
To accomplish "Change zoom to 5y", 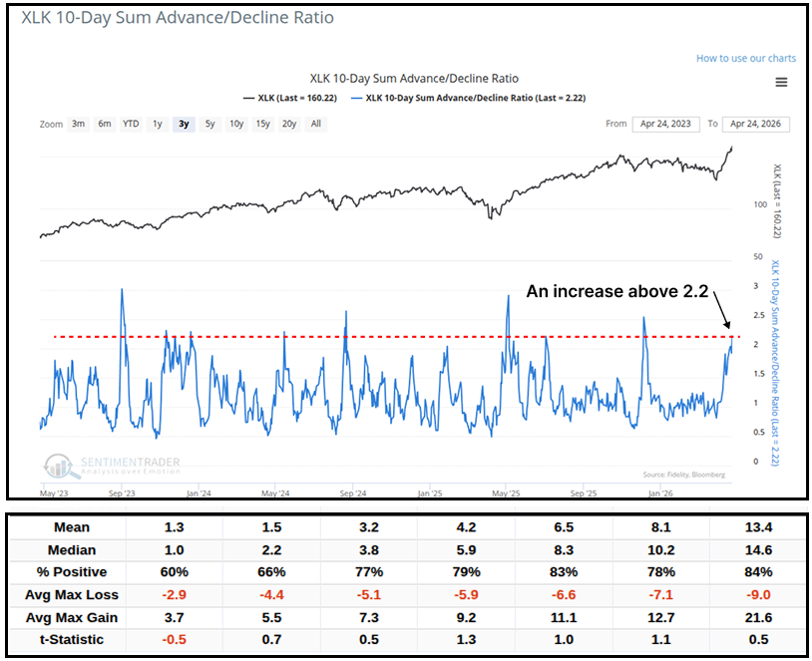I will click(x=208, y=124).
